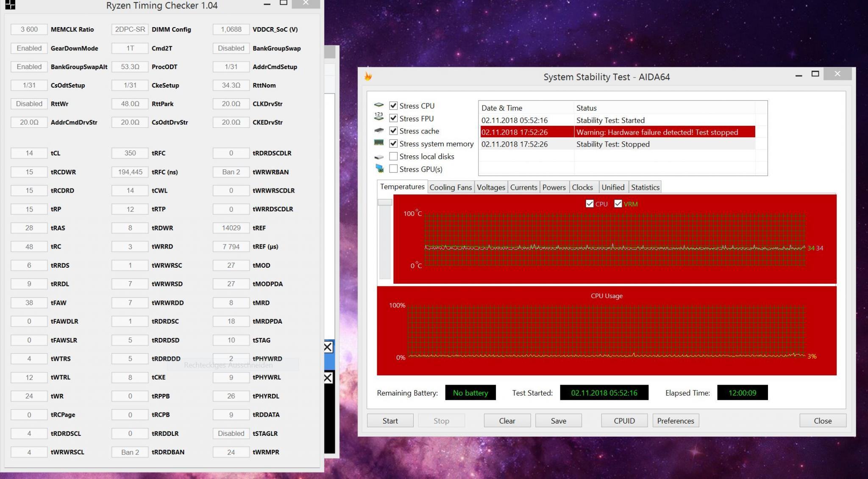Click the tCL value 14
This screenshot has width=868, height=479.
coord(29,153)
